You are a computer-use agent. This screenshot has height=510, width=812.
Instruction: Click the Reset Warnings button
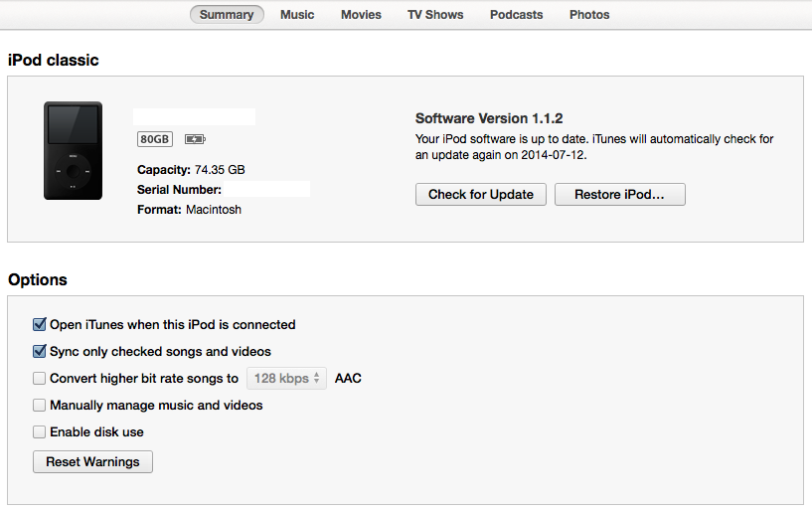pos(92,462)
